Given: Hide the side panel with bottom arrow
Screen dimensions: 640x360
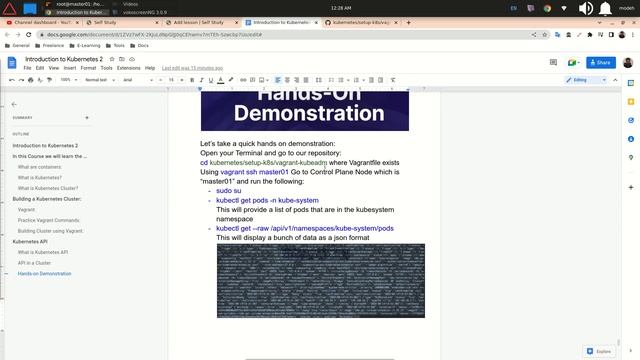Looking at the screenshot, I should click(631, 351).
